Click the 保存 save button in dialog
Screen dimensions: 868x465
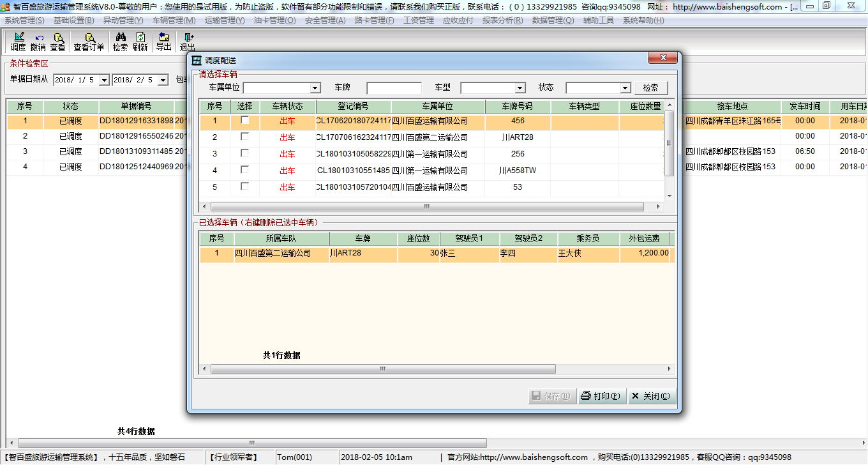(553, 396)
